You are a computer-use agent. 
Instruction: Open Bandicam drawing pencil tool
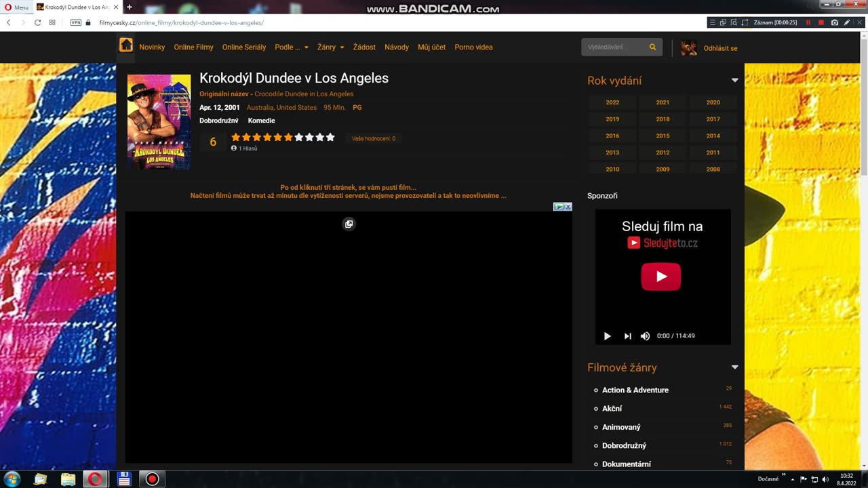(847, 22)
